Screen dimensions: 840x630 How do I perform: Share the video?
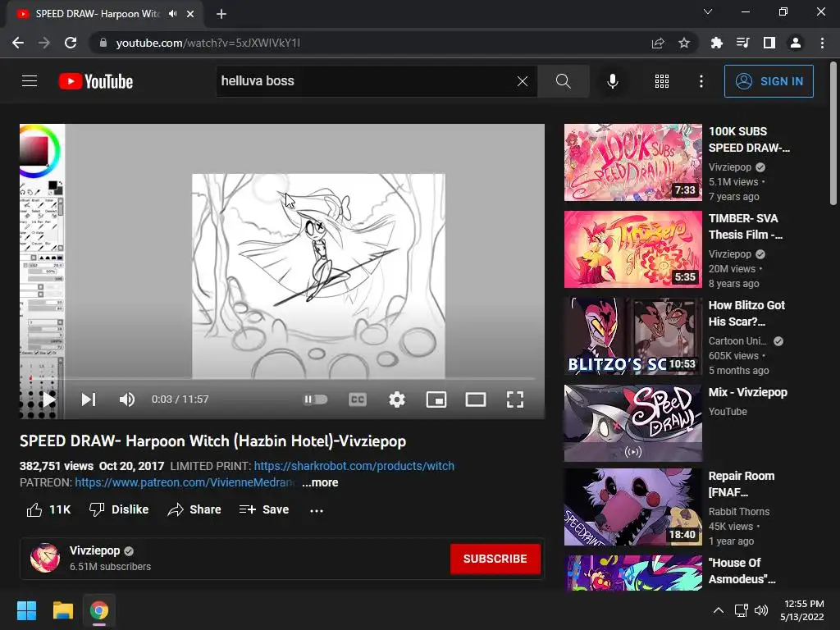click(x=194, y=509)
